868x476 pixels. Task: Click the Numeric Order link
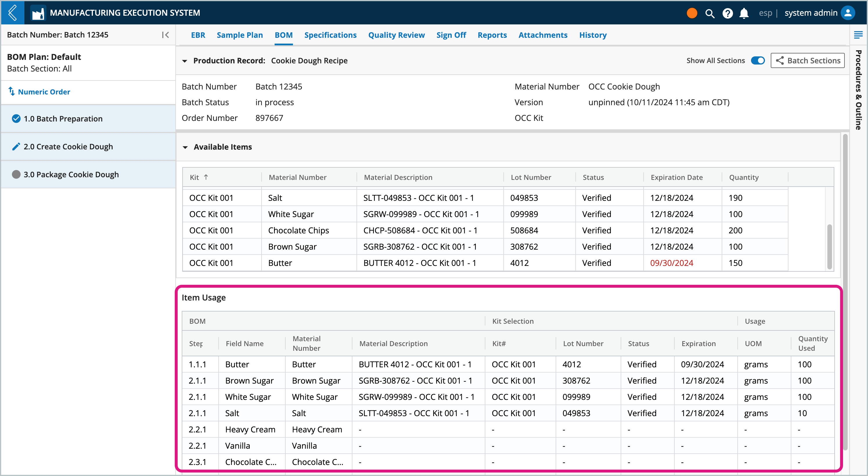click(x=44, y=92)
